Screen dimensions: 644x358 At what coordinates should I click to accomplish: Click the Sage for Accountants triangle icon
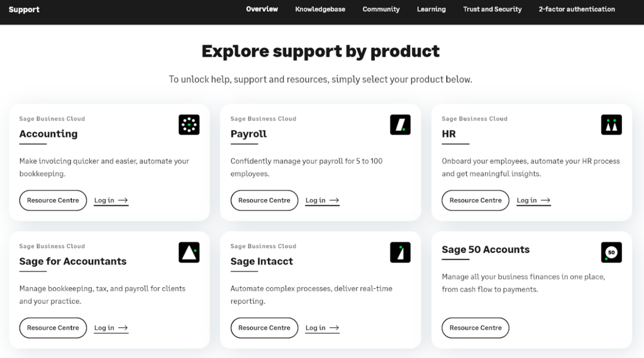pos(189,252)
